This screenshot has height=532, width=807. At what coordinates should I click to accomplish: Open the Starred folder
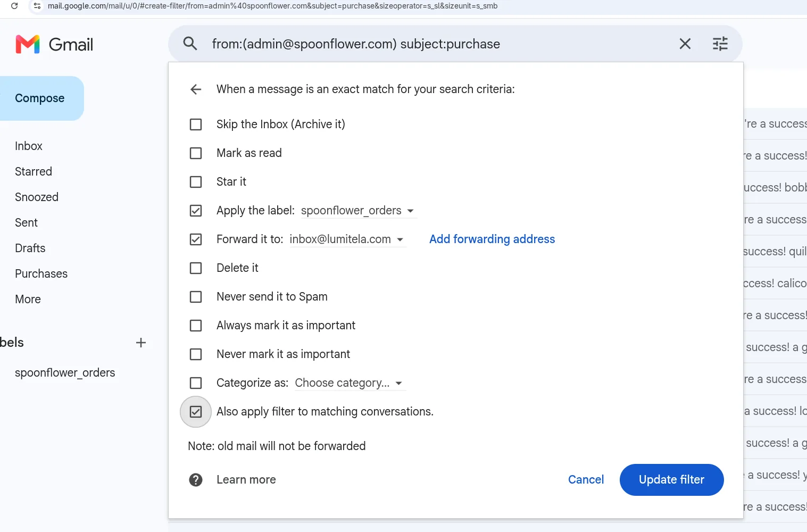(x=34, y=171)
